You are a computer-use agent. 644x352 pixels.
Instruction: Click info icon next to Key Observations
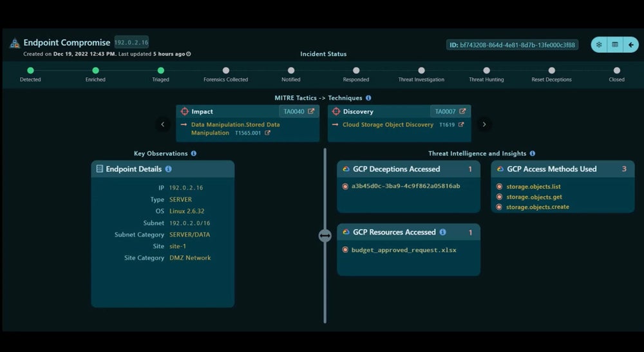coord(193,153)
